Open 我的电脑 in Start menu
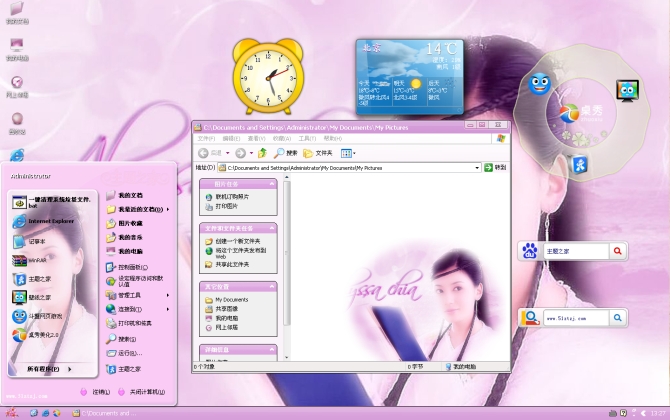 [124, 251]
